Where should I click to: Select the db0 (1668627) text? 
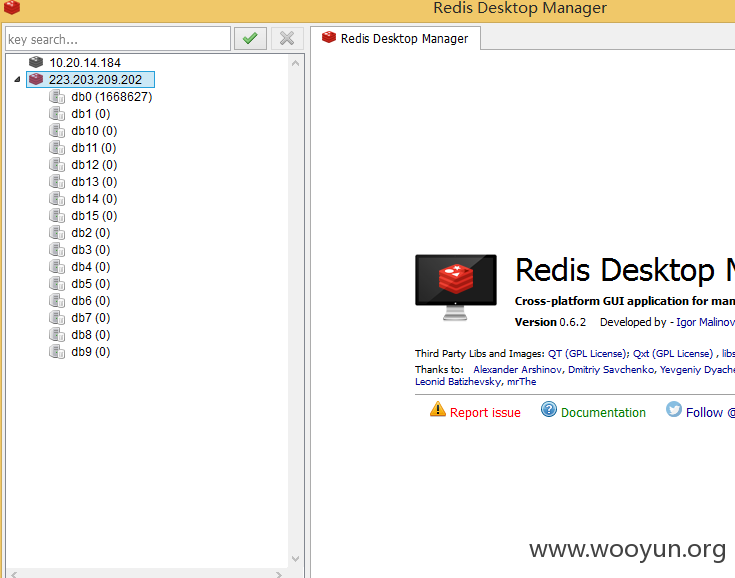pyautogui.click(x=112, y=97)
